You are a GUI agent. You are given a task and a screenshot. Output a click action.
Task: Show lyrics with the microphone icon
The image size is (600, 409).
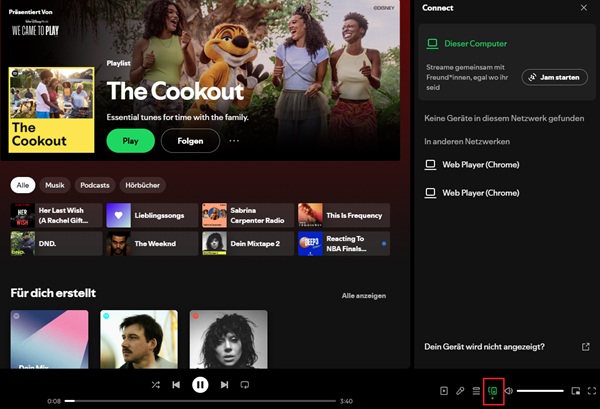coord(460,391)
